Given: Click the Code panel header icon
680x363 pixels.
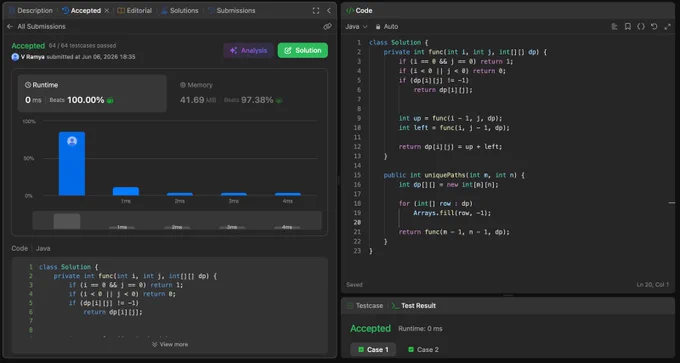Looking at the screenshot, I should (350, 10).
